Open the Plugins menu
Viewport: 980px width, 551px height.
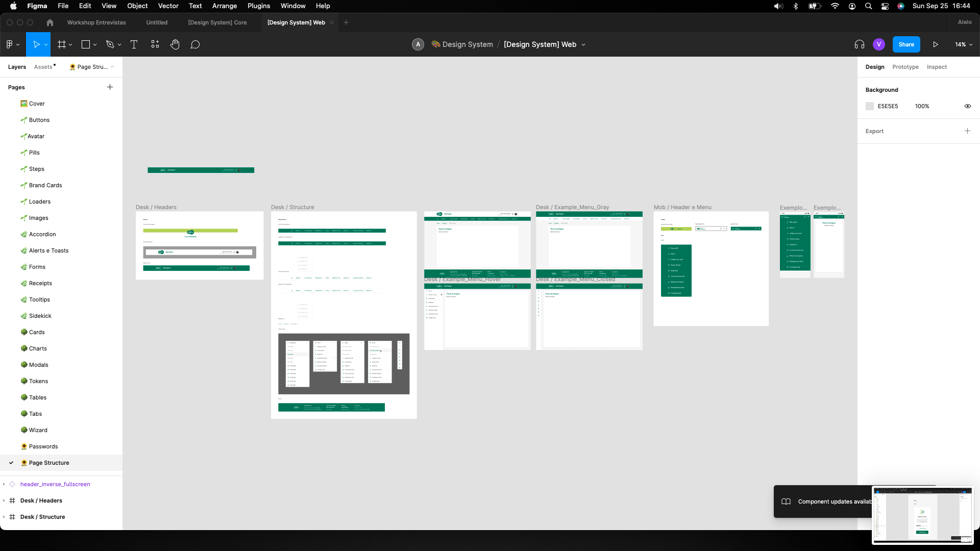tap(258, 6)
